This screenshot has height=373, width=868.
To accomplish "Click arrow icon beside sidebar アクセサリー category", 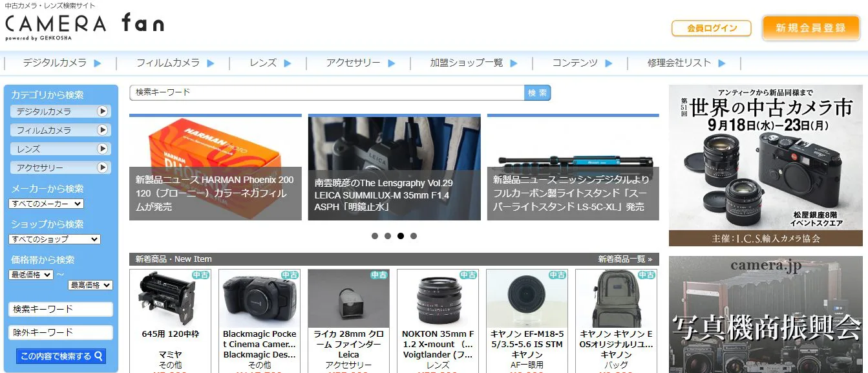I will pos(102,167).
